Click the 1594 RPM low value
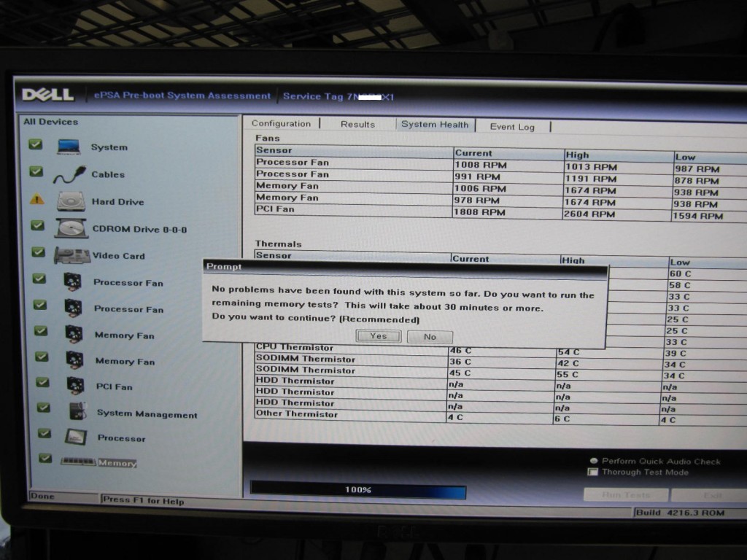 [x=697, y=216]
